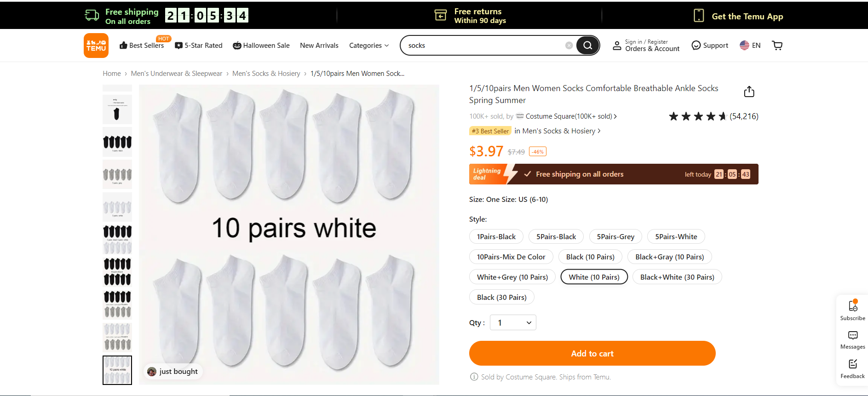Viewport: 868px width, 396px height.
Task: Select the 5Pairs-Black style option
Action: pos(556,236)
